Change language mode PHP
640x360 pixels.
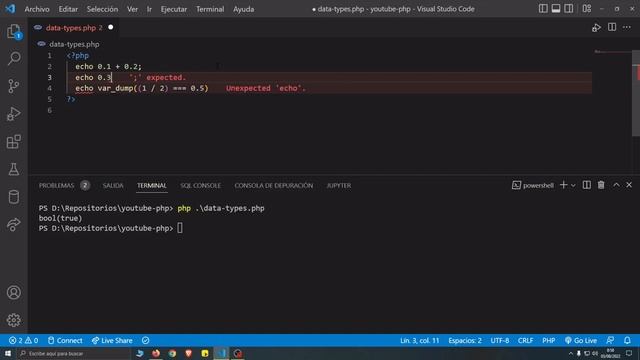549,340
